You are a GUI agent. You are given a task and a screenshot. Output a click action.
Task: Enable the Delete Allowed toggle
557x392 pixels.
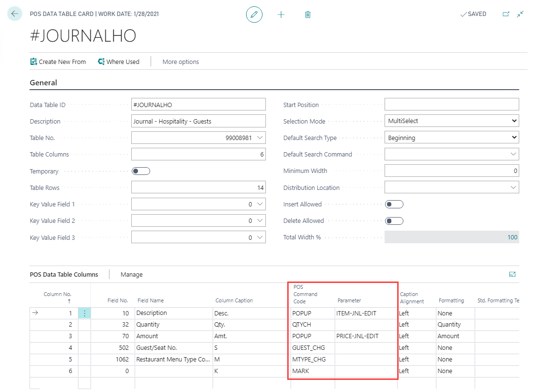(x=394, y=221)
